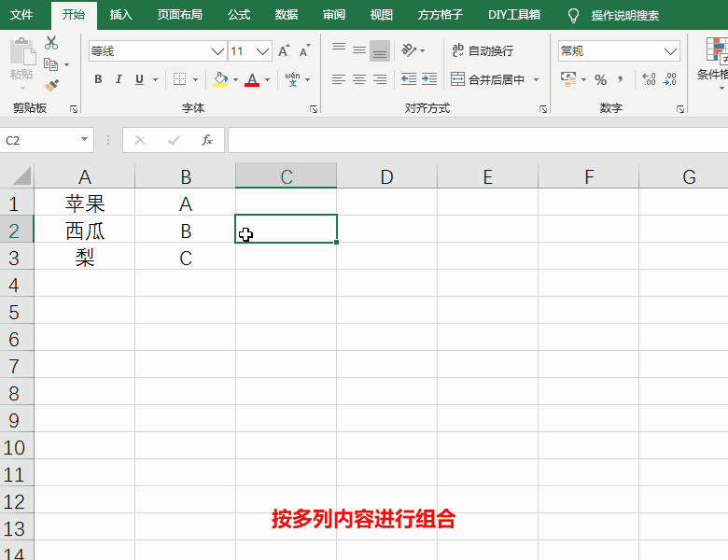This screenshot has width=728, height=560.
Task: Switch to the 插入 ribbon tab
Action: (x=120, y=15)
